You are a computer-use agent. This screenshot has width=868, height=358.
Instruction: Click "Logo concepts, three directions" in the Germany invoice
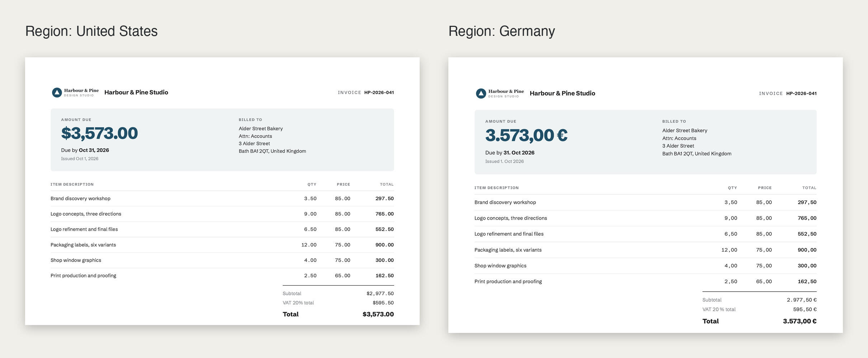pyautogui.click(x=511, y=218)
